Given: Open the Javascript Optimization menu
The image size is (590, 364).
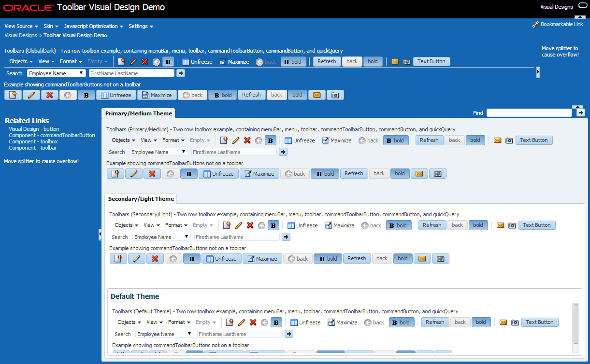Looking at the screenshot, I should 94,26.
